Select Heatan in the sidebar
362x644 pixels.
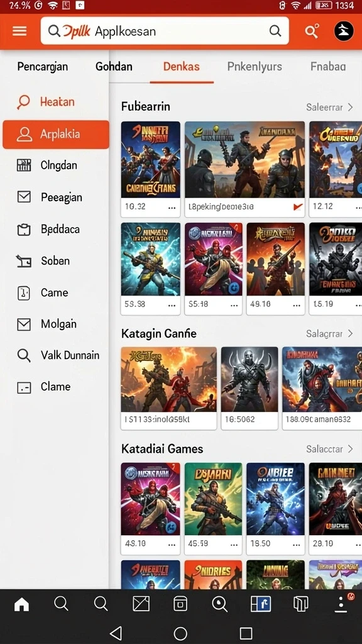57,101
